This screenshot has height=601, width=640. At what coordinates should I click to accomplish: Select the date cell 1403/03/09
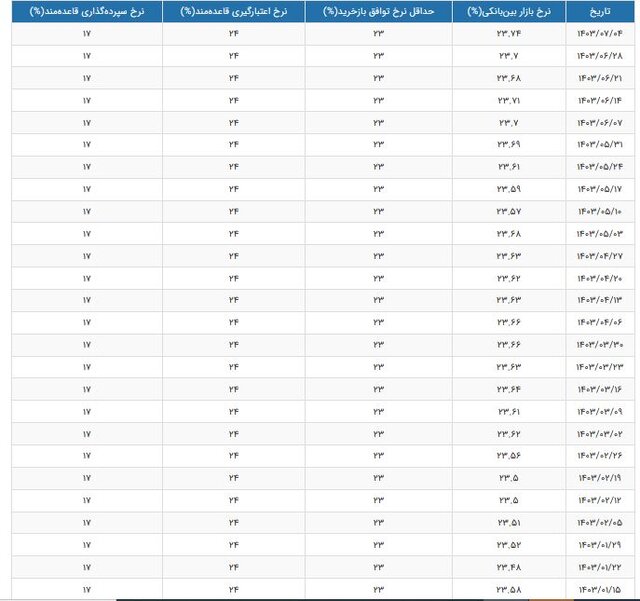(x=600, y=411)
